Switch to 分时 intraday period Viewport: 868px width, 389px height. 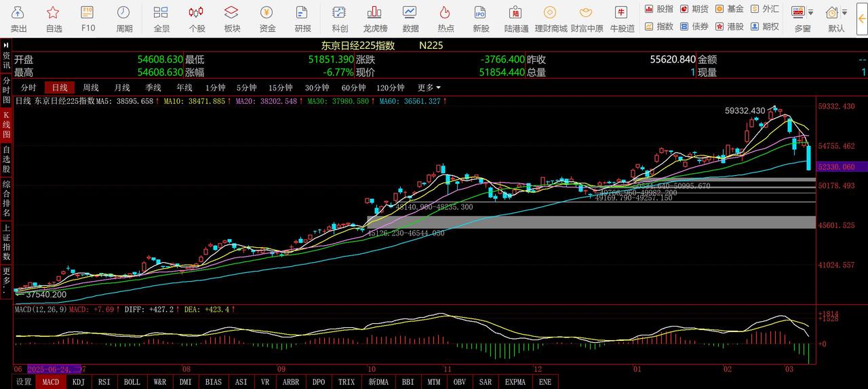[x=28, y=88]
